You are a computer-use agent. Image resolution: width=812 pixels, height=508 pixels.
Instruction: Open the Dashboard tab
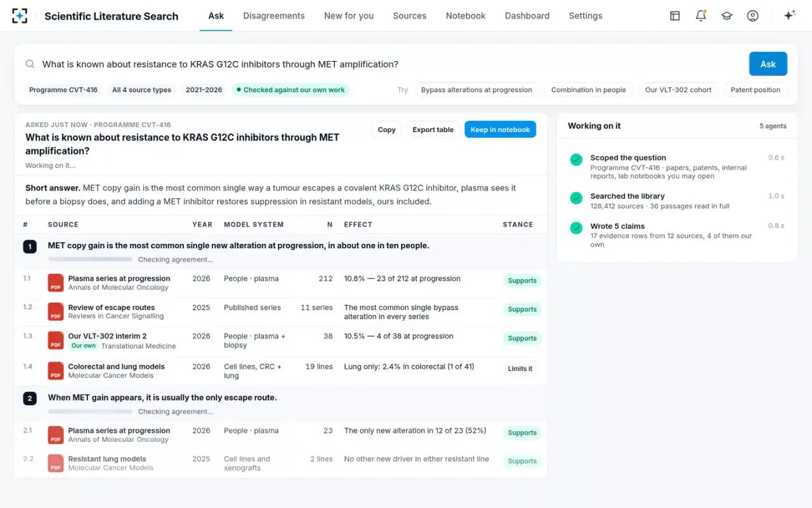click(527, 16)
